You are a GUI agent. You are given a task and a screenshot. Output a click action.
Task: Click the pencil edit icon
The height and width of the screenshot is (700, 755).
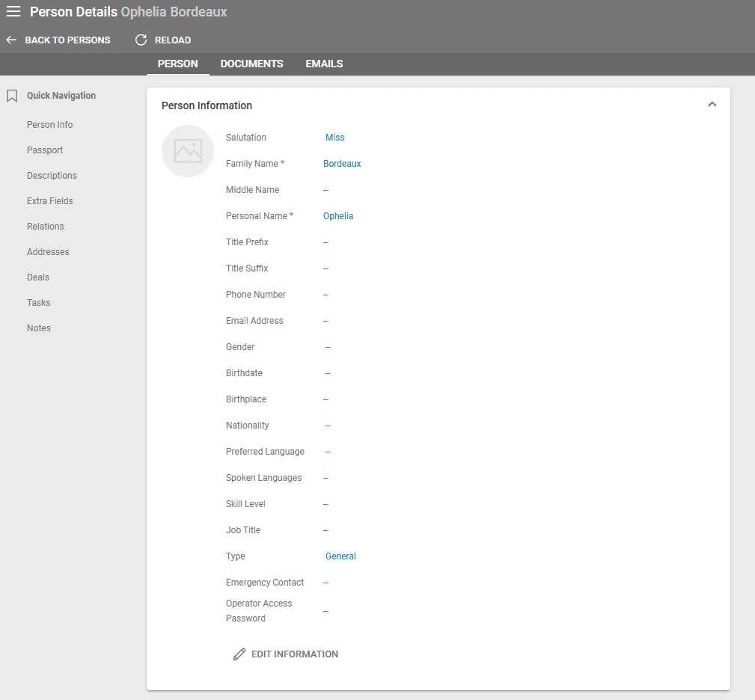click(x=239, y=654)
